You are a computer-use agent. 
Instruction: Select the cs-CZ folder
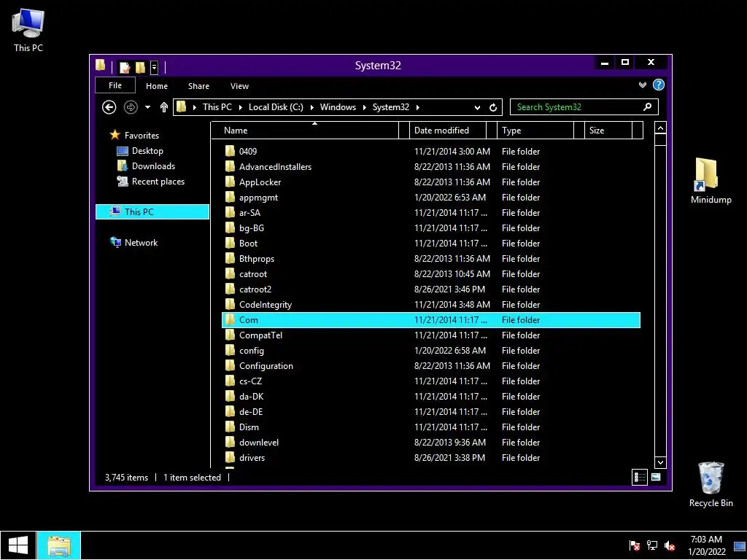tap(250, 381)
